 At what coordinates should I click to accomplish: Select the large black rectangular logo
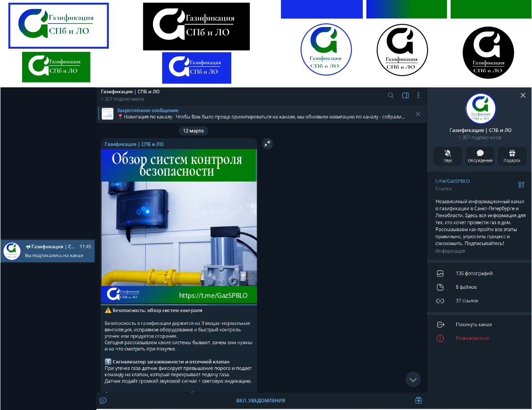point(196,27)
